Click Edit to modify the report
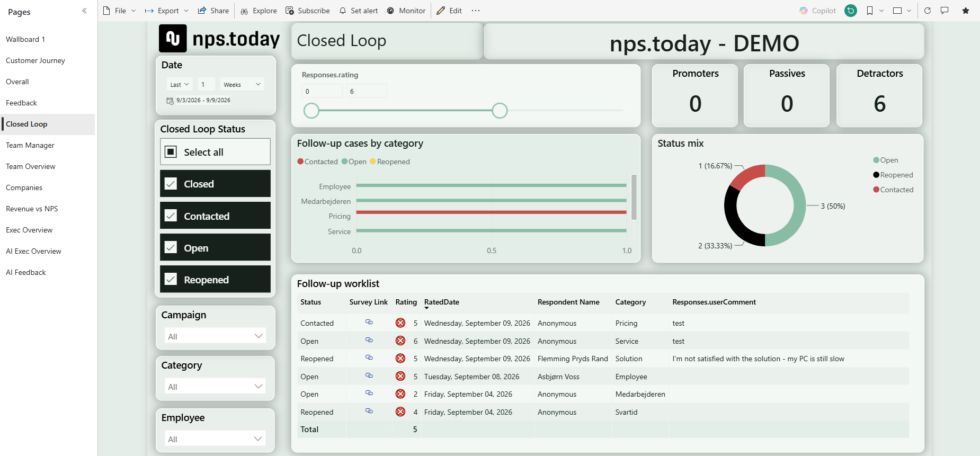This screenshot has height=456, width=980. pyautogui.click(x=449, y=11)
